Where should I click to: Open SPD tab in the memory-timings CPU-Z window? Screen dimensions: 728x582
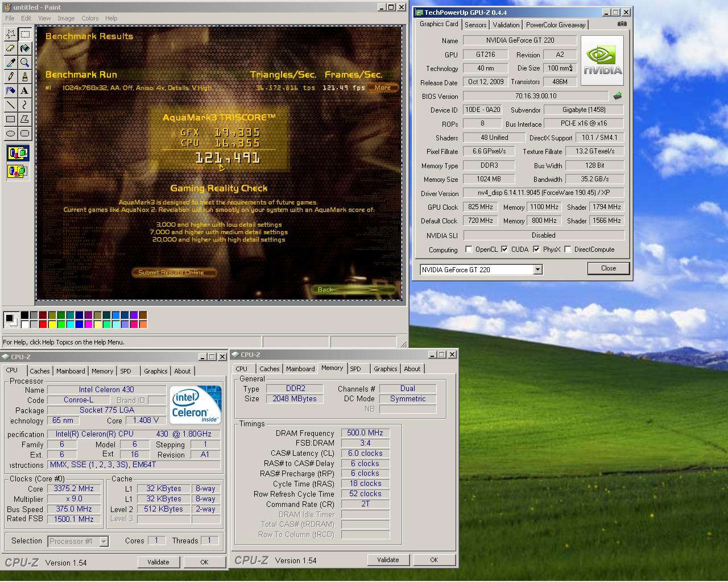point(355,369)
